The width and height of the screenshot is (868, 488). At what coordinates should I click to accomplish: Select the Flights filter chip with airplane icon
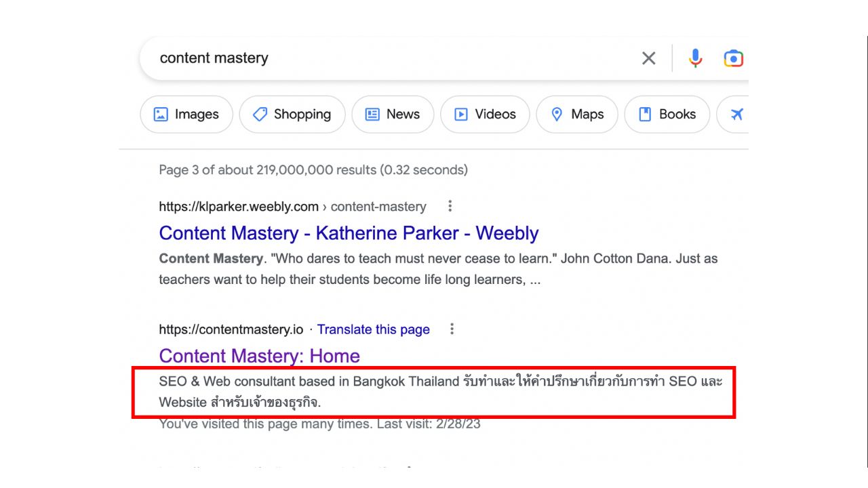click(x=733, y=115)
